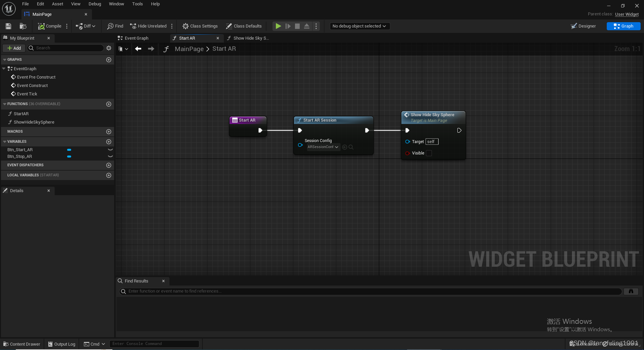Add a new local variable
Viewport: 644px width, 350px height.
pyautogui.click(x=109, y=175)
